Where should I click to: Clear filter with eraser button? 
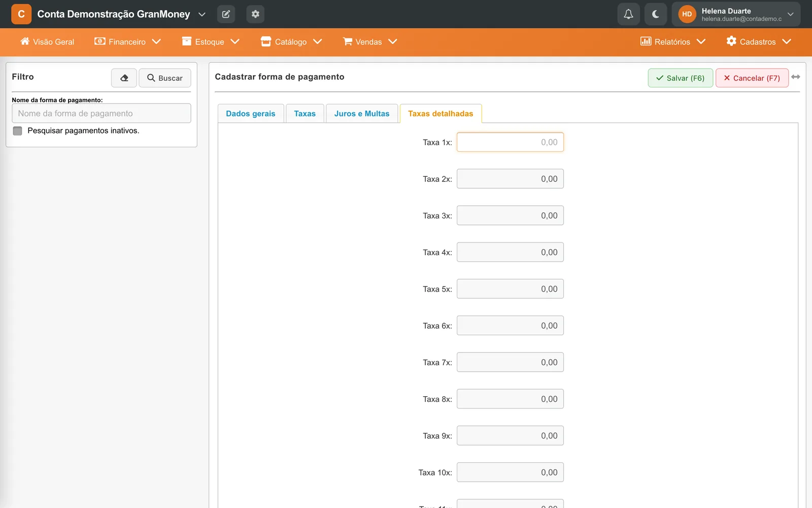click(124, 78)
